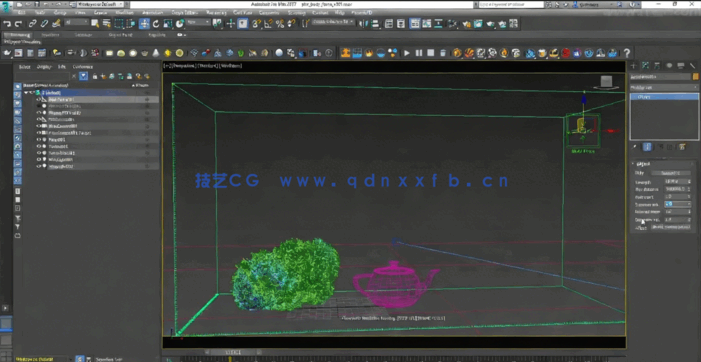Toggle Window/Crossing selection mode

(131, 24)
